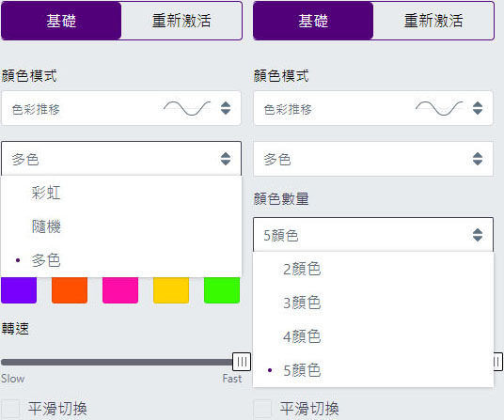
Task: Click up-down arrows of right 多色 selector
Action: click(478, 159)
